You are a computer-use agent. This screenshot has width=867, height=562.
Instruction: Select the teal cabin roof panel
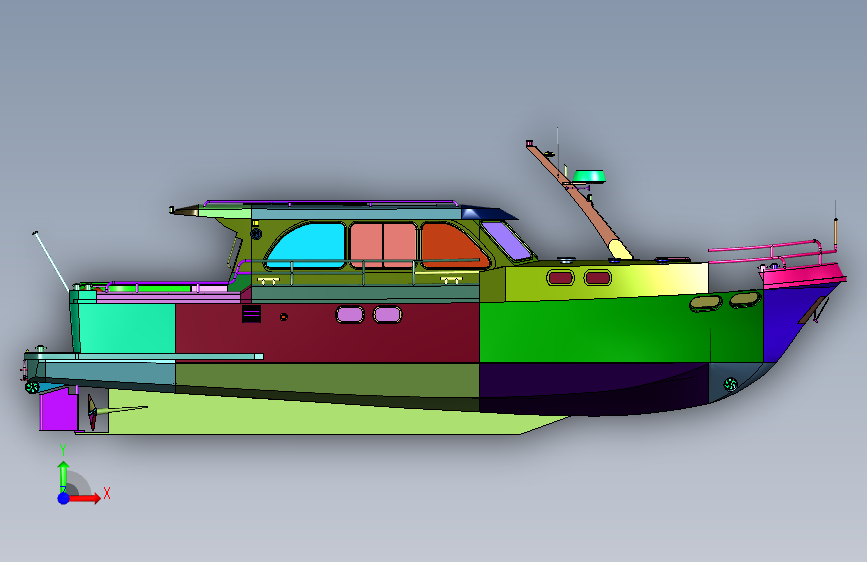(x=357, y=214)
